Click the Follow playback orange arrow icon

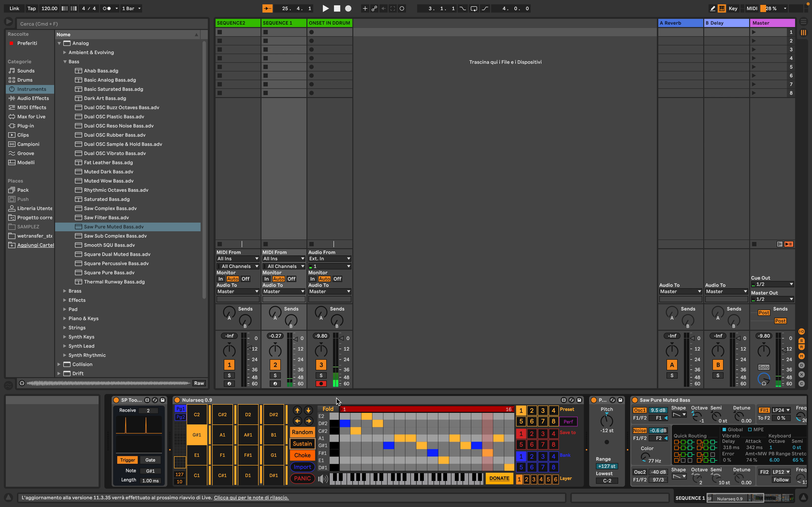click(268, 8)
